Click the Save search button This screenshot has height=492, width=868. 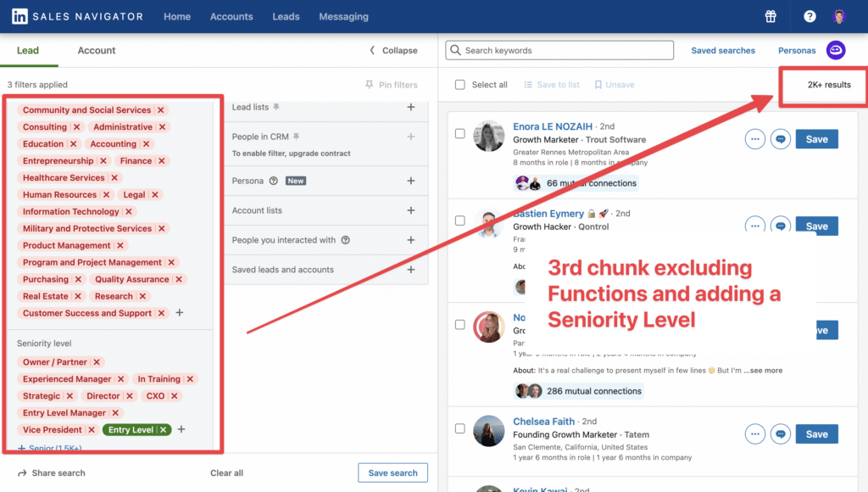tap(392, 472)
